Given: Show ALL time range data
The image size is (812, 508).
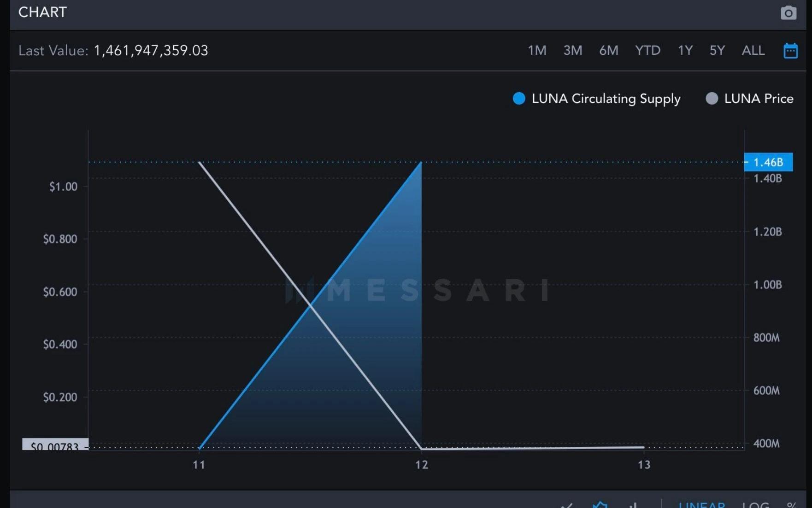Looking at the screenshot, I should tap(753, 50).
